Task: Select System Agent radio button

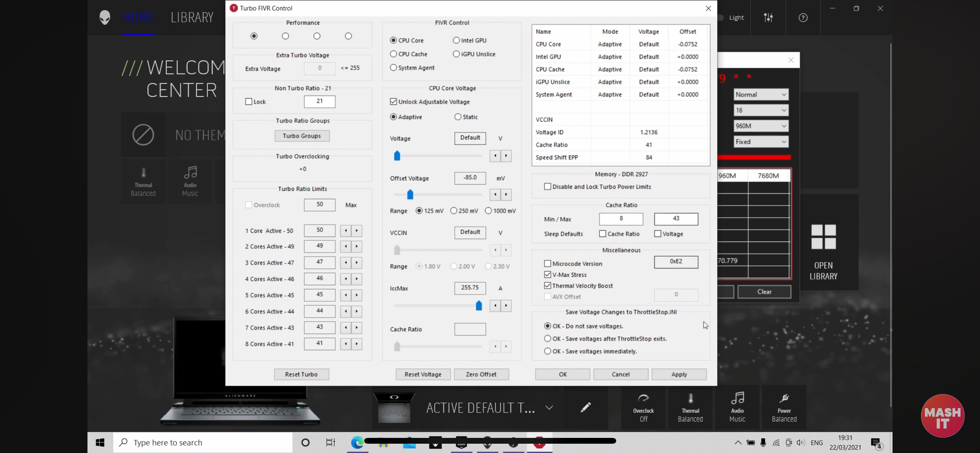Action: [394, 67]
